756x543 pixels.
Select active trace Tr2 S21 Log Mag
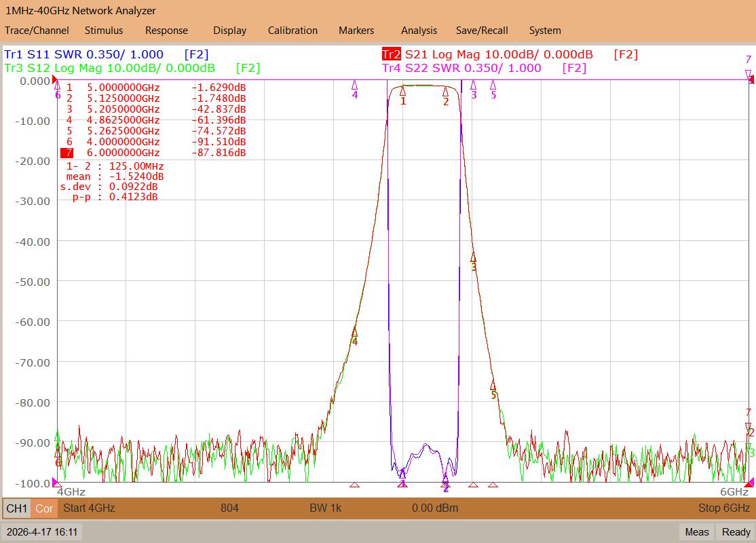pos(510,54)
